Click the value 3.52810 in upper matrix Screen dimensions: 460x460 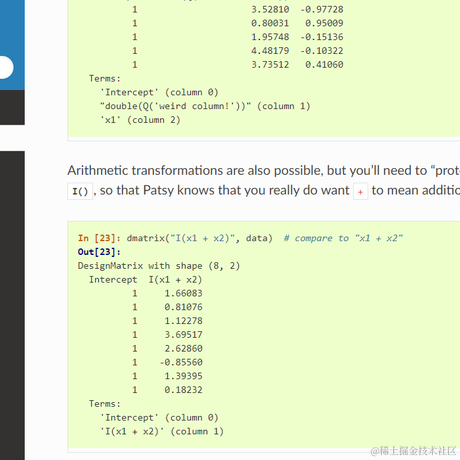coord(270,9)
